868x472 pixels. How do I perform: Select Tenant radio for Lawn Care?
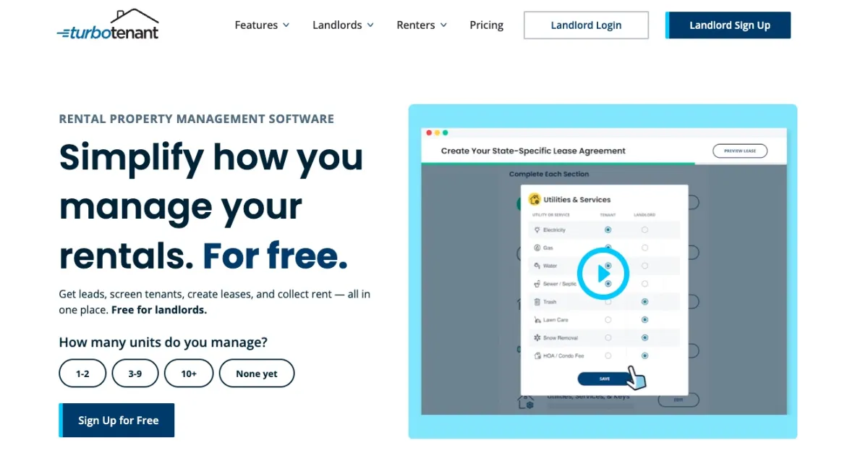click(608, 320)
